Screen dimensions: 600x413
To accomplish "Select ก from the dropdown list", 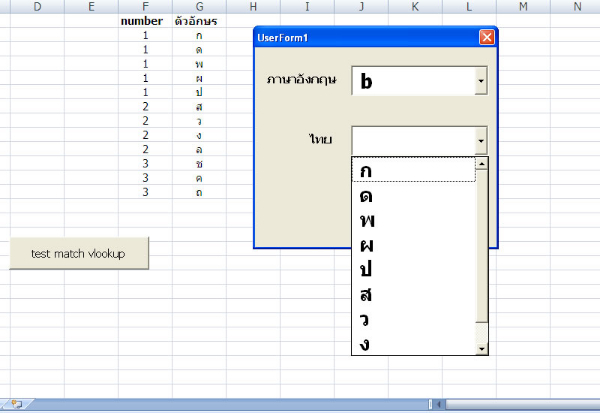I will point(415,170).
